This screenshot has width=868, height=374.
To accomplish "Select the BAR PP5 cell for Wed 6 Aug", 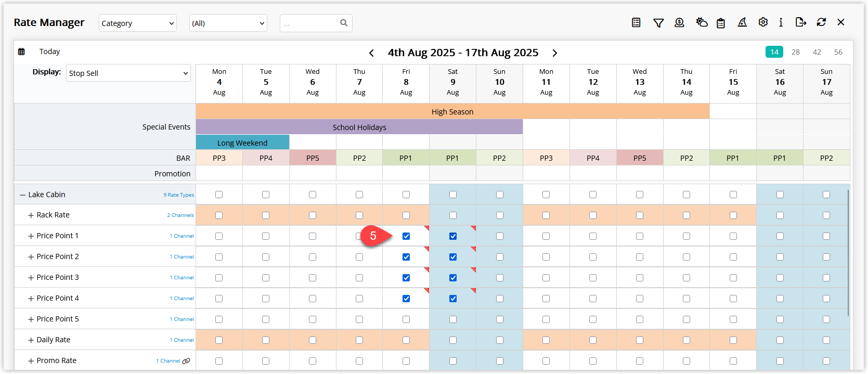I will (313, 158).
